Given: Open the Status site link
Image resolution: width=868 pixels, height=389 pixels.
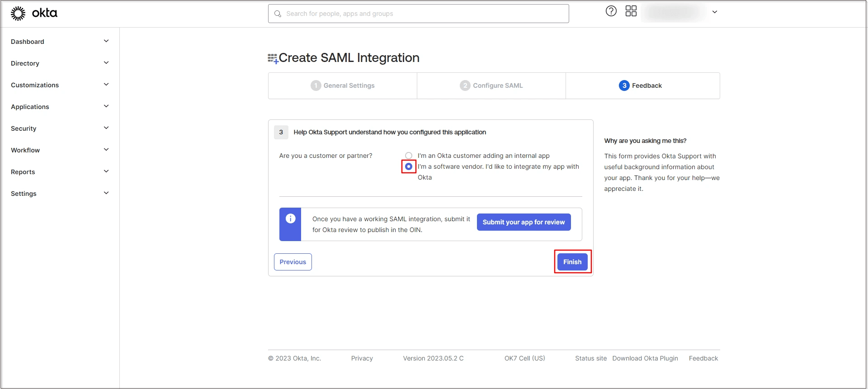Looking at the screenshot, I should (591, 358).
